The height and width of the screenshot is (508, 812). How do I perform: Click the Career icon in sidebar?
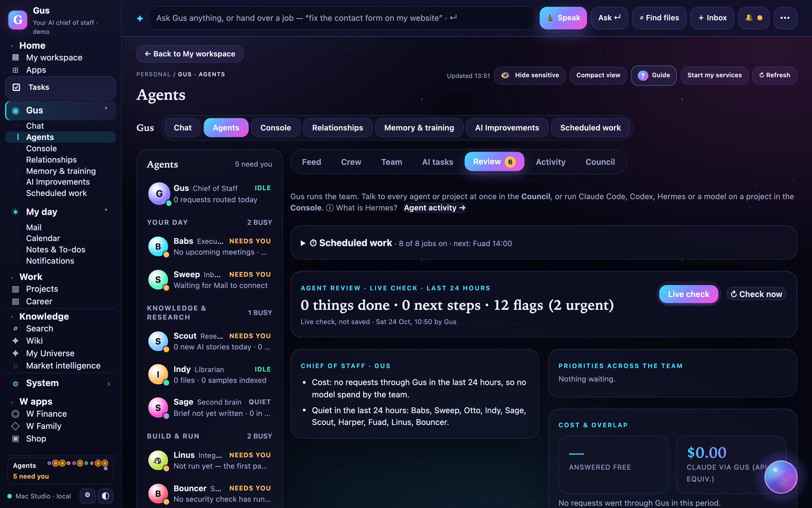(16, 301)
